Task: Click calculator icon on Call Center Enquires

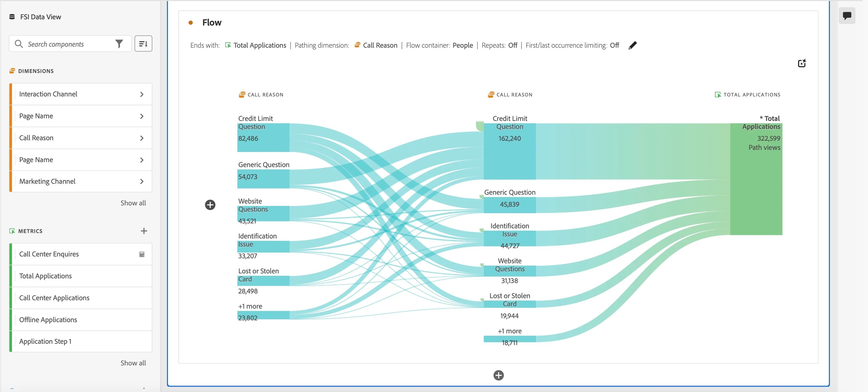Action: [x=142, y=254]
